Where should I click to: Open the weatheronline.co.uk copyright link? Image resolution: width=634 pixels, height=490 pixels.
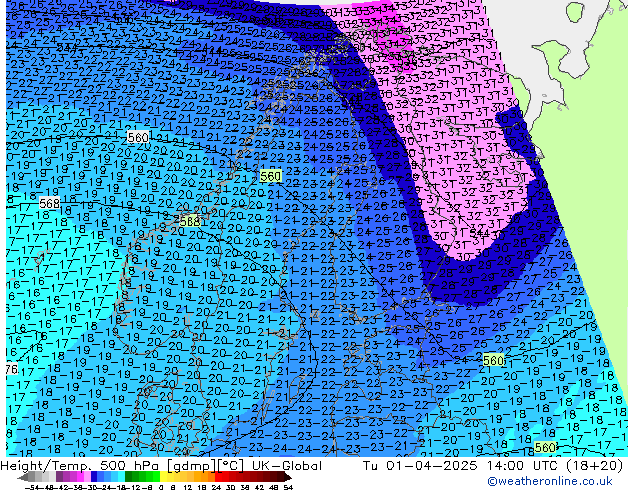[549, 481]
